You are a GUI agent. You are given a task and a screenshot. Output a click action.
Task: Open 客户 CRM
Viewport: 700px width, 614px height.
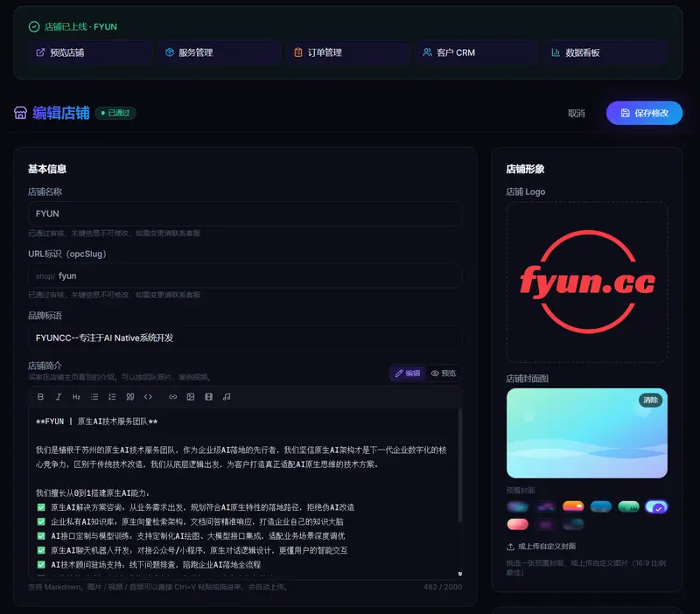click(477, 52)
